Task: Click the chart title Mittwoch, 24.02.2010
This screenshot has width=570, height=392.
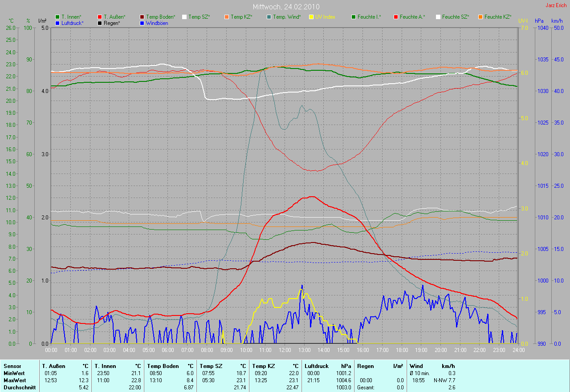Action: (x=286, y=7)
